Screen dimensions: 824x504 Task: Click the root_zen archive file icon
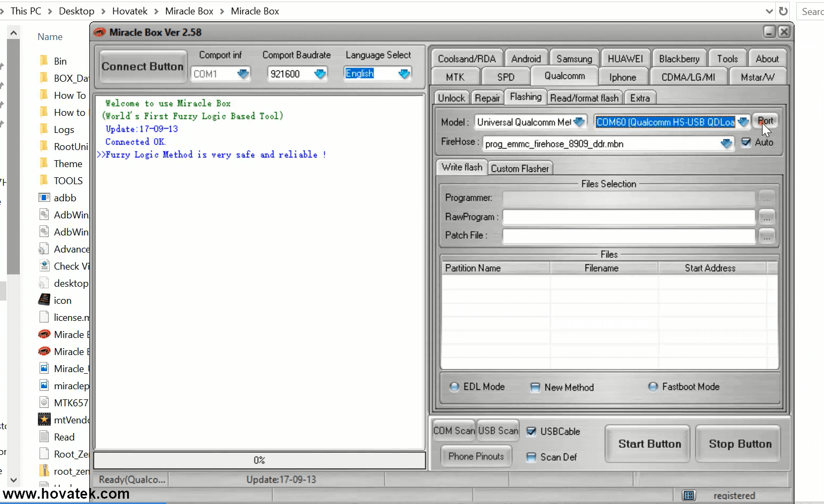click(44, 471)
